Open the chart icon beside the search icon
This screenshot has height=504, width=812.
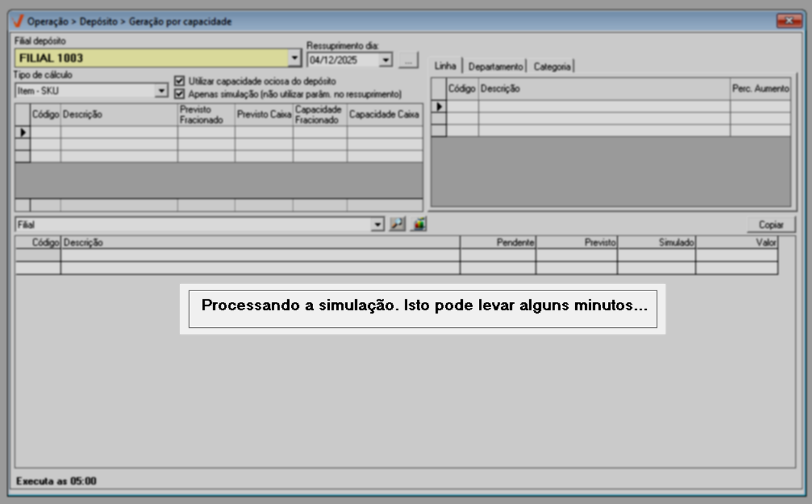point(420,225)
